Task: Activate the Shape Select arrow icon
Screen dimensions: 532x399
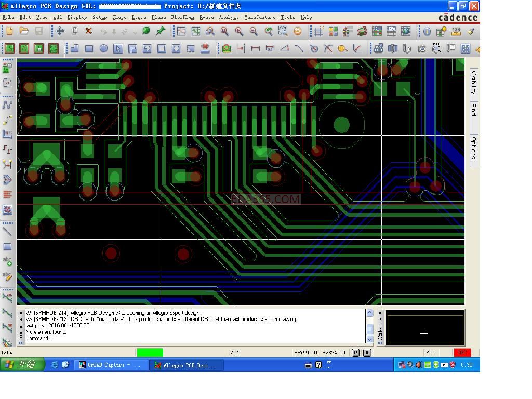Action: click(118, 48)
